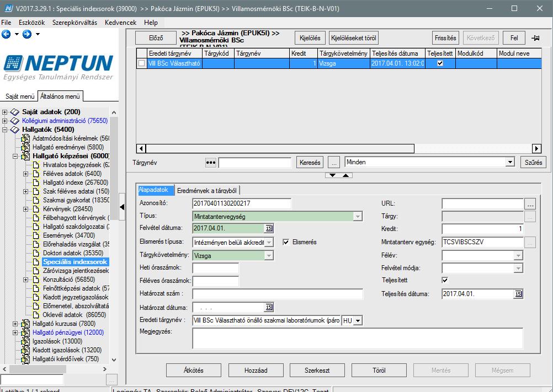
Task: Select Hallgató indexe (267600) tree item
Action: (x=76, y=182)
